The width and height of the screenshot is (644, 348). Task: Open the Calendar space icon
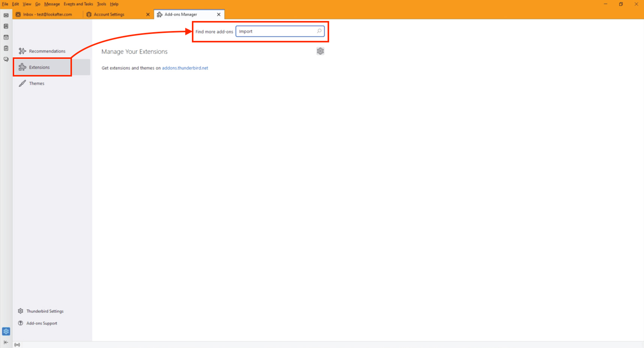pos(6,37)
